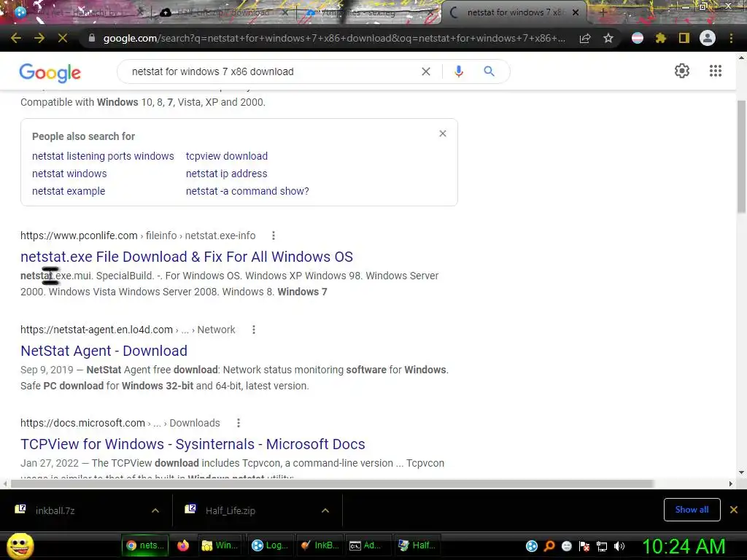The image size is (747, 560).
Task: Open options for the pconlife.com result
Action: point(273,236)
